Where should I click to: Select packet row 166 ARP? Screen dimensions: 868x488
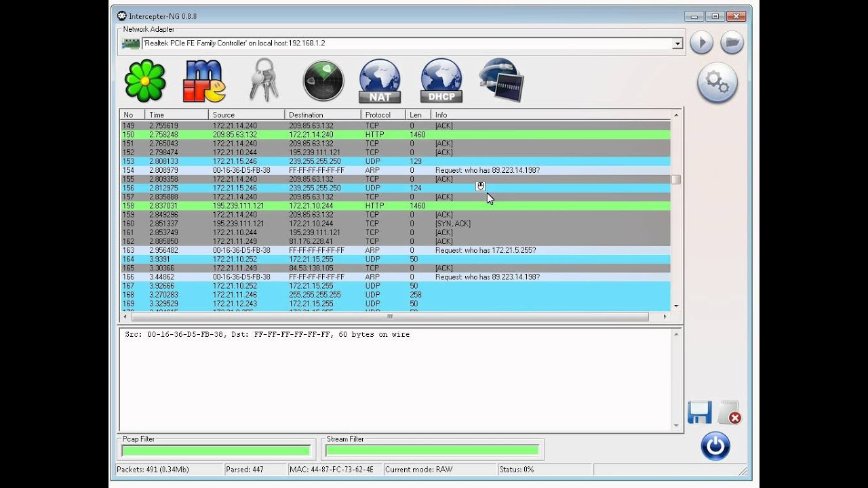point(395,277)
